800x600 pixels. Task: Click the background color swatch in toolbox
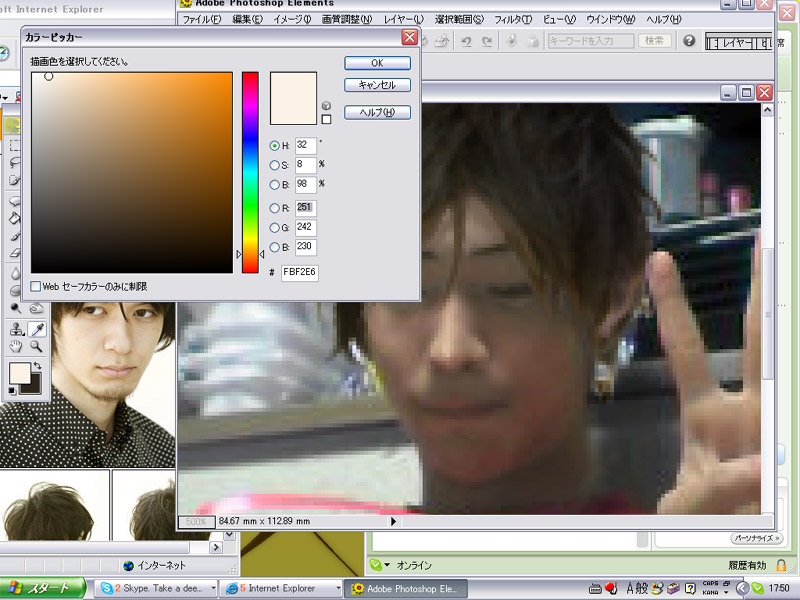coord(32,385)
